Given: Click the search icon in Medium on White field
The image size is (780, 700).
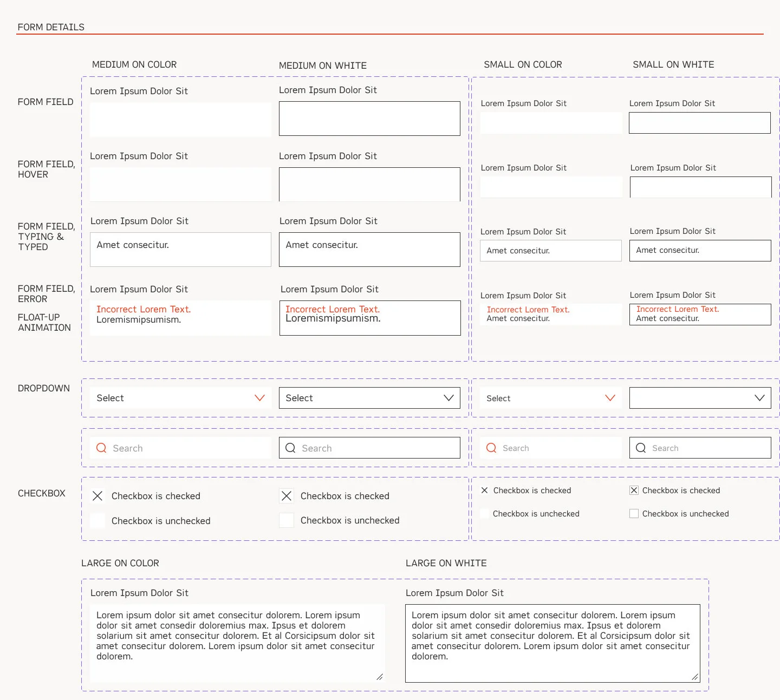Looking at the screenshot, I should pos(290,448).
